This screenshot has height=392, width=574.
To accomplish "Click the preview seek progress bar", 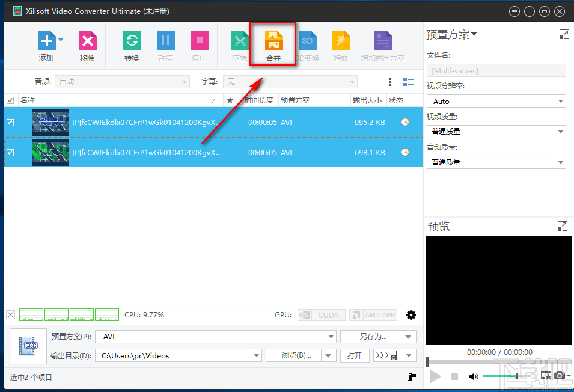I will pyautogui.click(x=499, y=363).
